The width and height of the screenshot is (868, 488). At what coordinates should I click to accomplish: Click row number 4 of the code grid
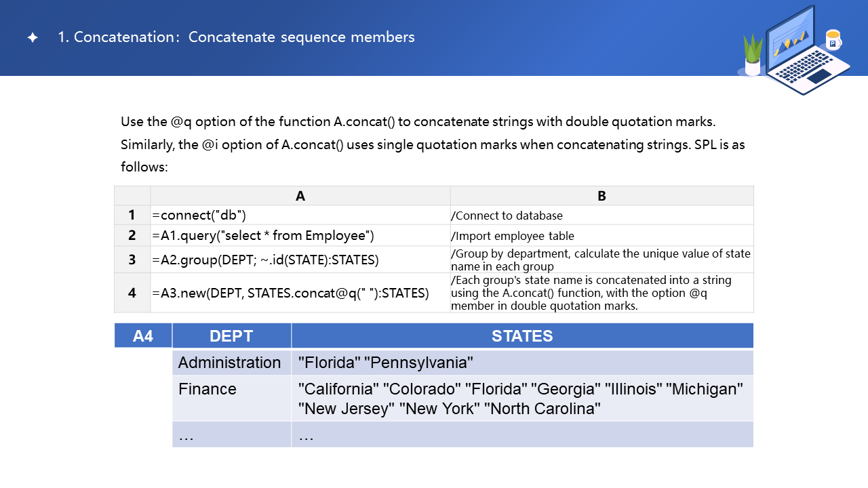coord(132,293)
